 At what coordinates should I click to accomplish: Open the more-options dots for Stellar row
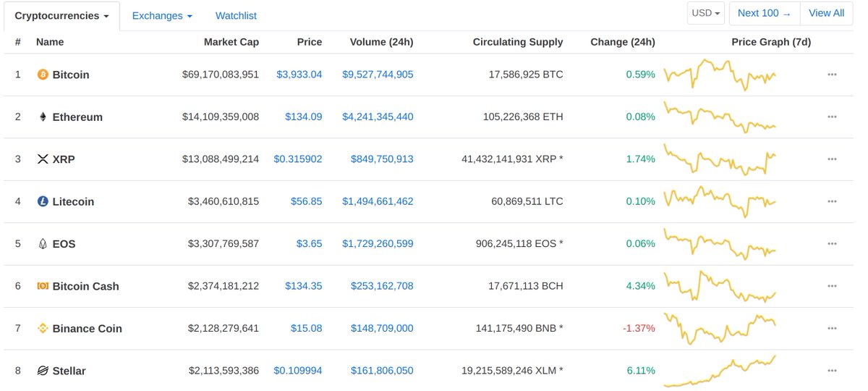pyautogui.click(x=832, y=371)
